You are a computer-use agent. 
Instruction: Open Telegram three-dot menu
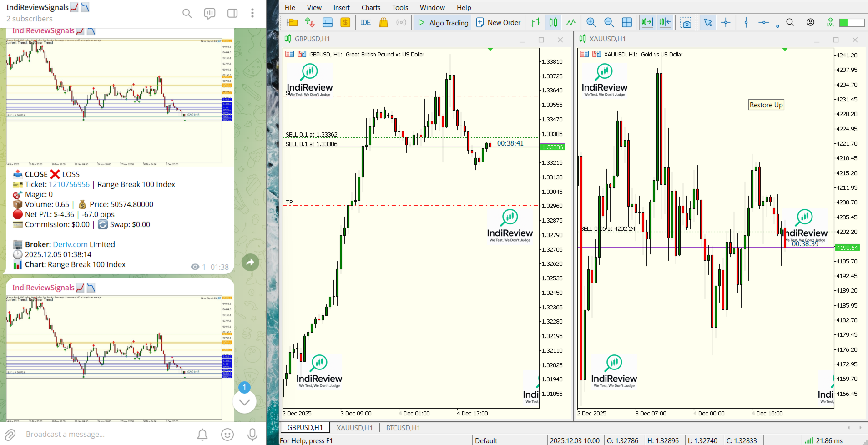tap(252, 13)
